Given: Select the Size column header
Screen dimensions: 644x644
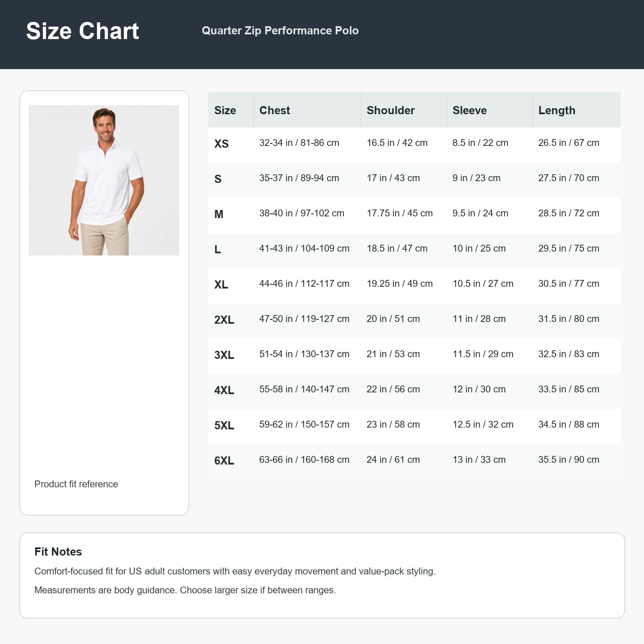Looking at the screenshot, I should pyautogui.click(x=225, y=110).
